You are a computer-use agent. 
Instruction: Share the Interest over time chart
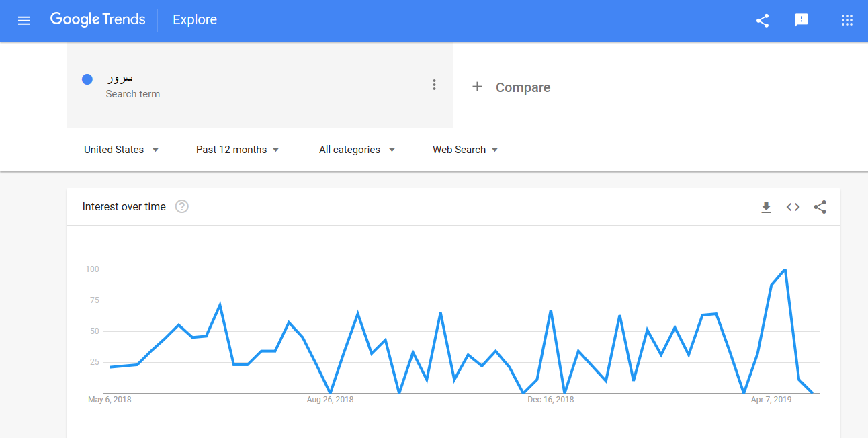820,207
